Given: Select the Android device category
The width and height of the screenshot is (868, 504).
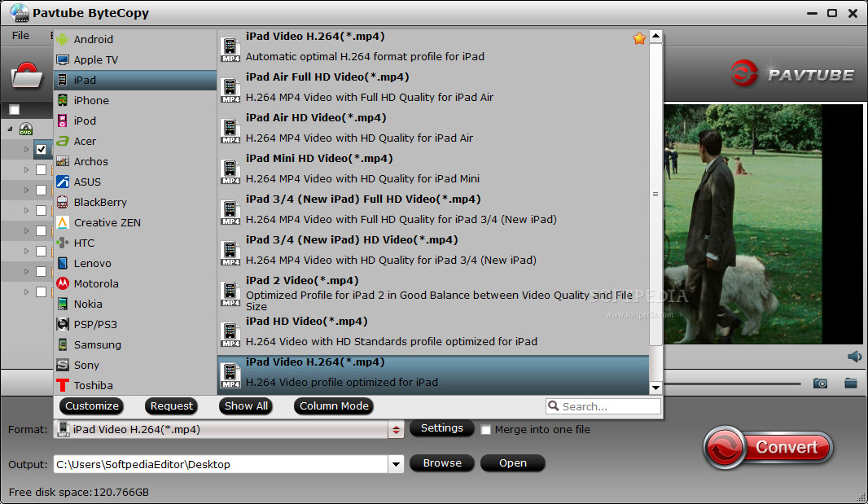Looking at the screenshot, I should tap(135, 39).
